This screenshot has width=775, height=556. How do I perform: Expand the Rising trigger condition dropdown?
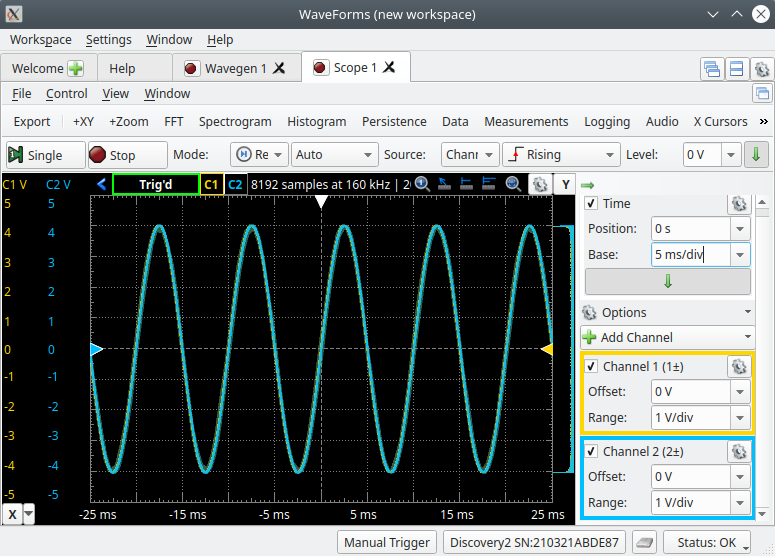(x=561, y=155)
